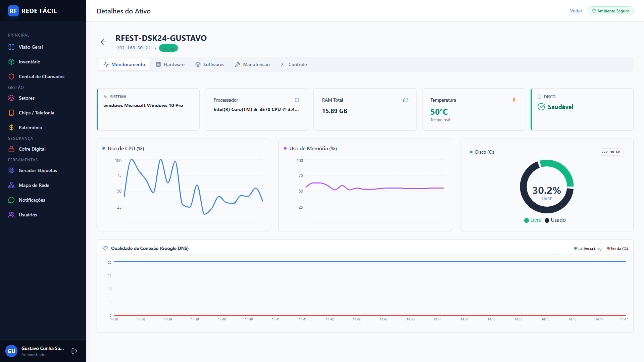Viewport: 644px width, 362px height.
Task: Toggle Livre legend on disk chart
Action: (x=533, y=220)
